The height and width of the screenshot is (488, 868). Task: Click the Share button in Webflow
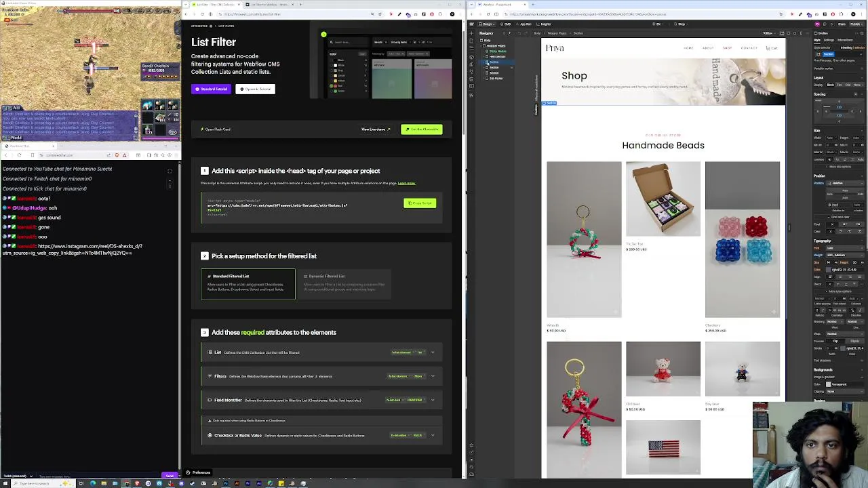[x=842, y=24]
